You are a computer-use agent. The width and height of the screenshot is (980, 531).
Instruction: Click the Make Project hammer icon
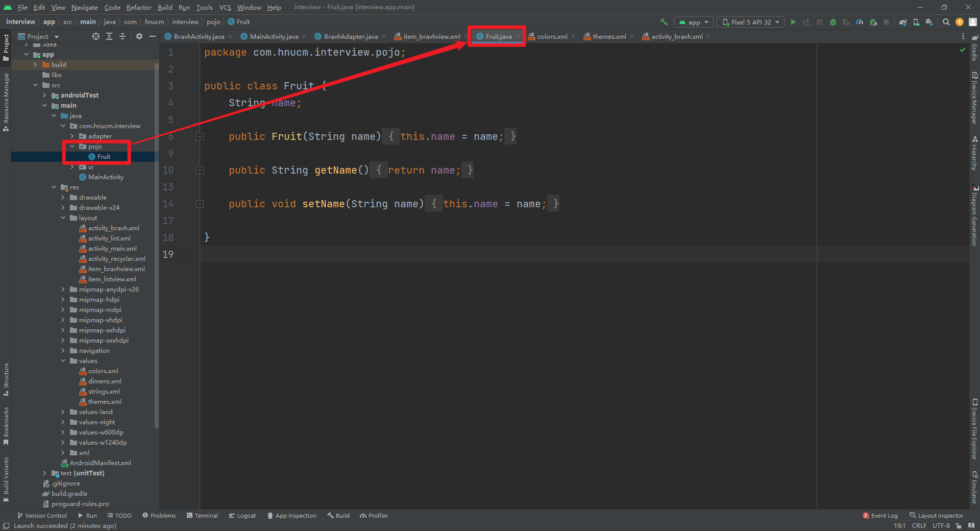(x=664, y=22)
